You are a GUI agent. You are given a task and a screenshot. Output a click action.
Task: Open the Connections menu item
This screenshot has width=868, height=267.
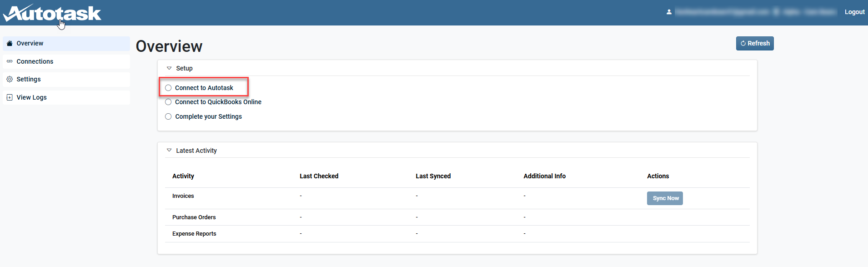(66, 61)
